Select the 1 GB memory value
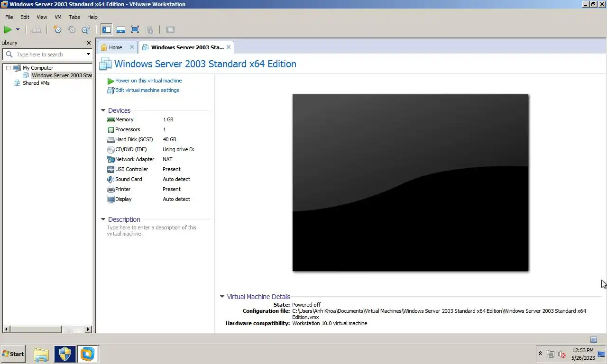 coord(168,119)
